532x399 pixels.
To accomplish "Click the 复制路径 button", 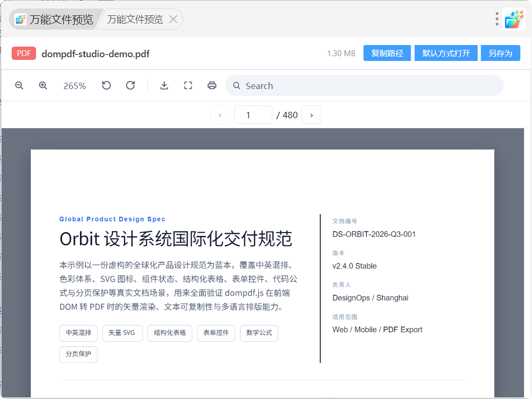I will click(387, 54).
